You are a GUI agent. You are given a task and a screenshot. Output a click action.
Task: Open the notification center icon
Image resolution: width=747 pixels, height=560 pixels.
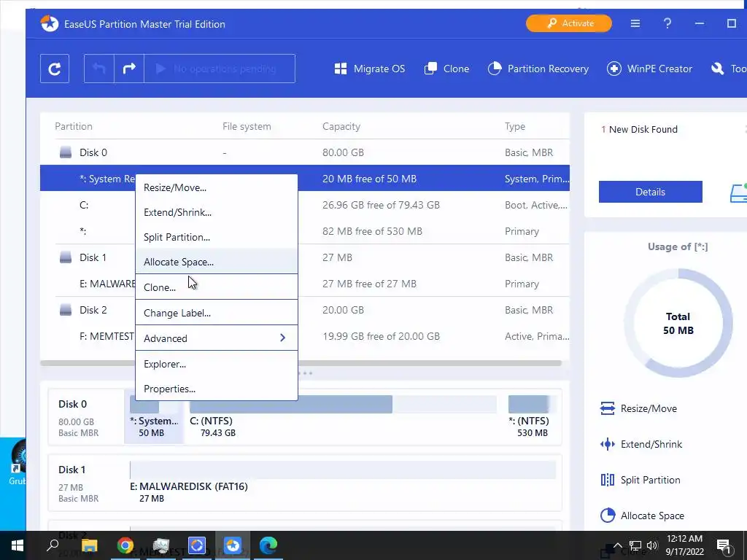pyautogui.click(x=723, y=546)
